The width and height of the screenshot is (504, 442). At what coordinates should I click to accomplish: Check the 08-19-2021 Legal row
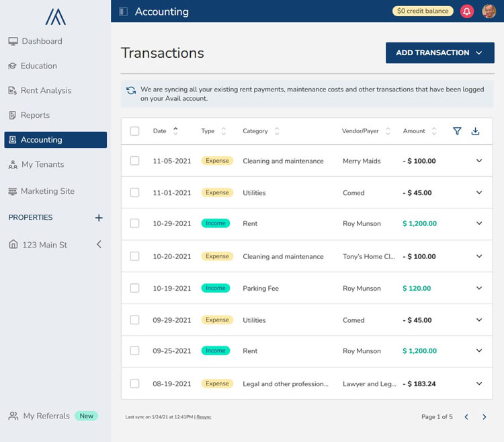click(134, 383)
